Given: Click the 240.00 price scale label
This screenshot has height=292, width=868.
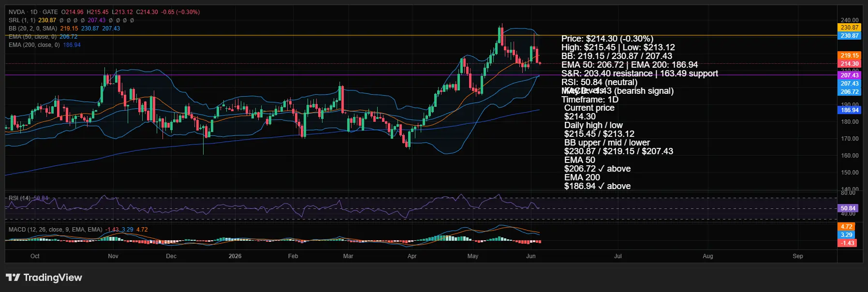Looking at the screenshot, I should coord(850,21).
